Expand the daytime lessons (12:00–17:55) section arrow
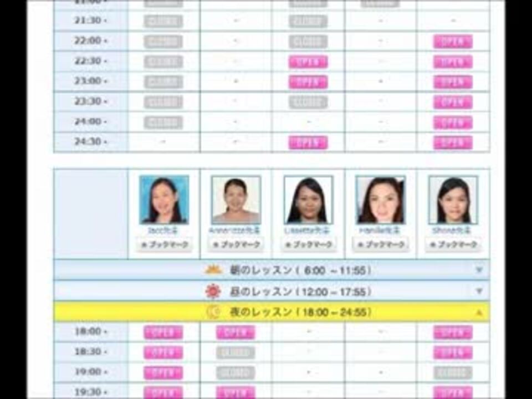This screenshot has width=532, height=399. [x=479, y=291]
